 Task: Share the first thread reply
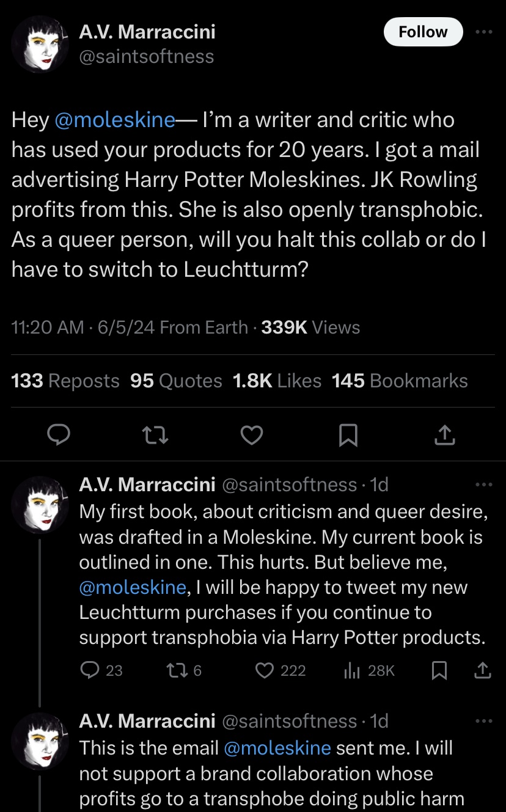click(x=483, y=670)
